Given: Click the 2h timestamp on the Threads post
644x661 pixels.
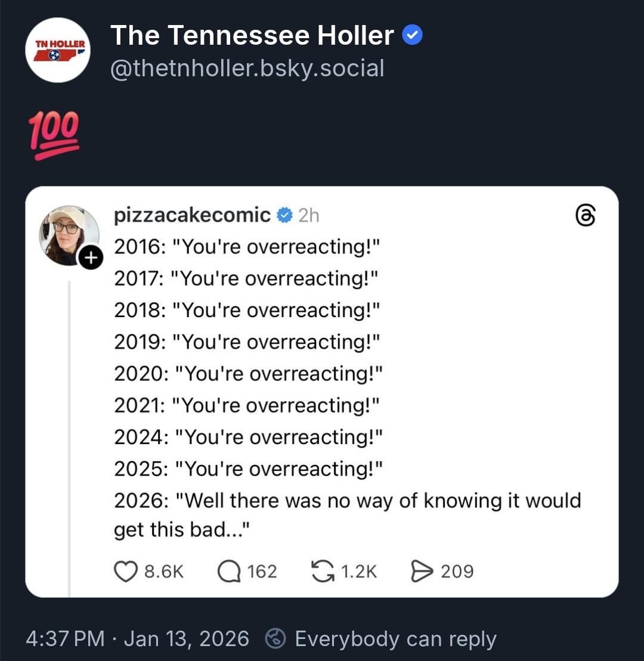Looking at the screenshot, I should click(x=308, y=215).
